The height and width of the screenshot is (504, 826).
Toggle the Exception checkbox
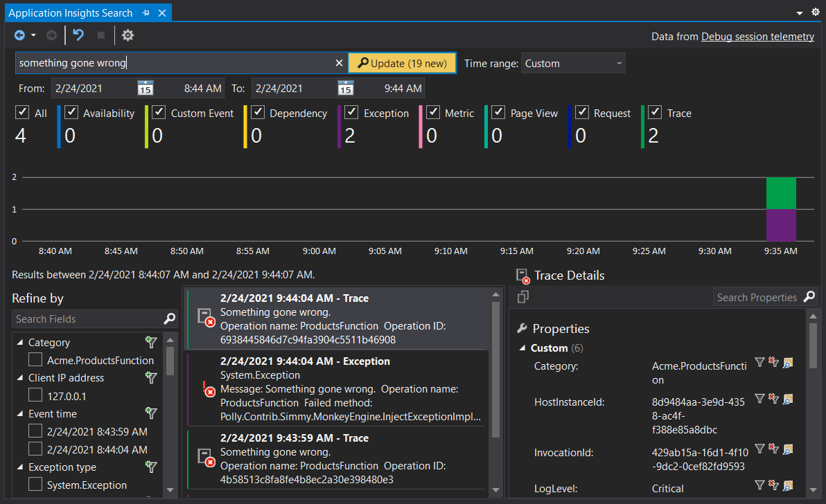pos(351,112)
